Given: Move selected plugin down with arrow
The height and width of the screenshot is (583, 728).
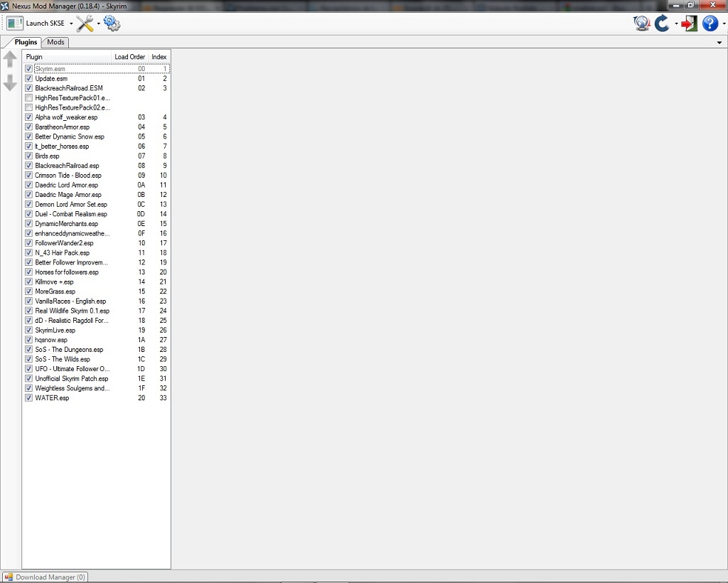Looking at the screenshot, I should point(10,82).
